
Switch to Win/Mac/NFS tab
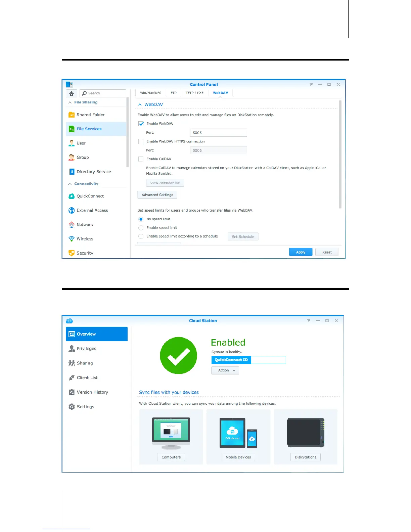[x=150, y=93]
